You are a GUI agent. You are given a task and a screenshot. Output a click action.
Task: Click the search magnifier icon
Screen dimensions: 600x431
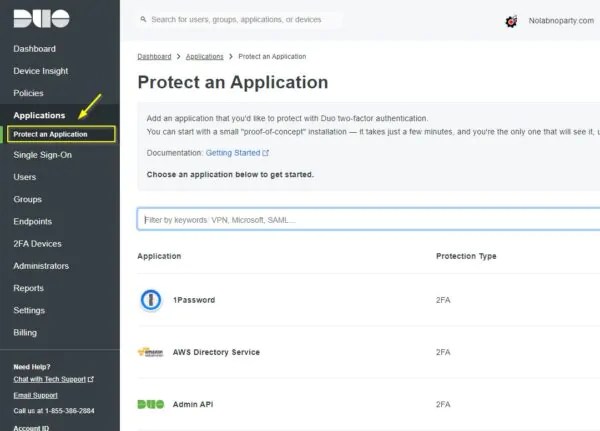(x=143, y=19)
